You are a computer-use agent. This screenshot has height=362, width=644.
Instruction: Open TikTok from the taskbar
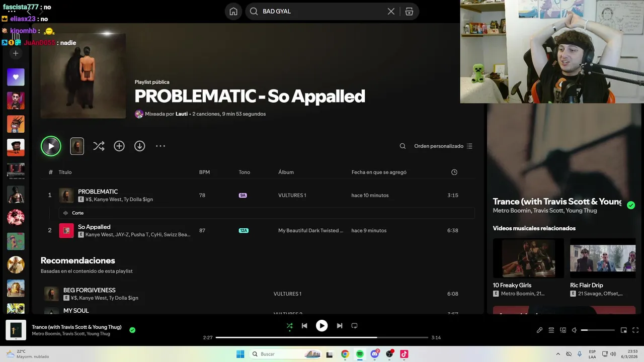tap(404, 354)
